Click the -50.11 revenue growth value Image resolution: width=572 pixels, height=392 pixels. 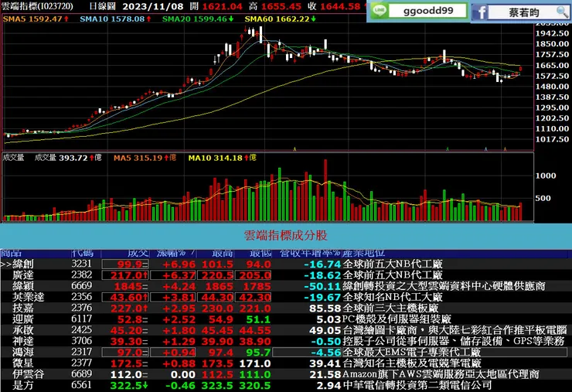[322, 287]
